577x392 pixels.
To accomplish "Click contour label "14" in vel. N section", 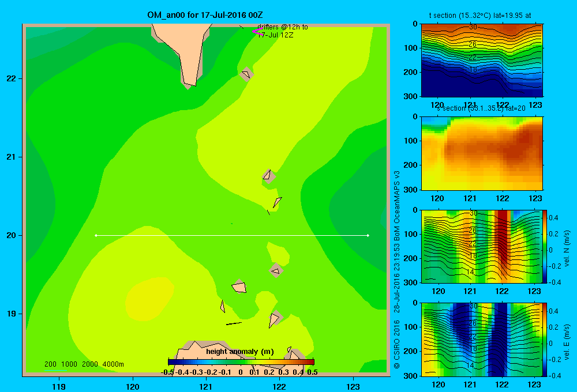I will click(x=470, y=272).
